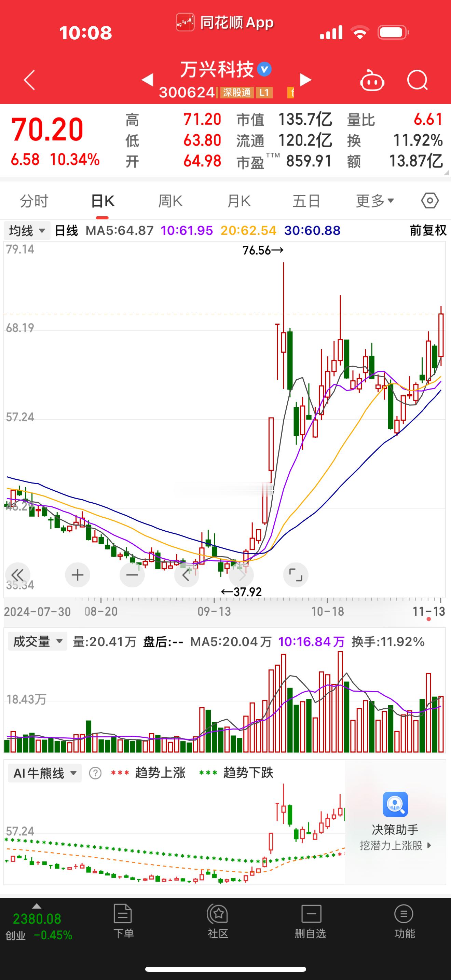
Task: Switch to 分时 tab
Action: pos(34,201)
